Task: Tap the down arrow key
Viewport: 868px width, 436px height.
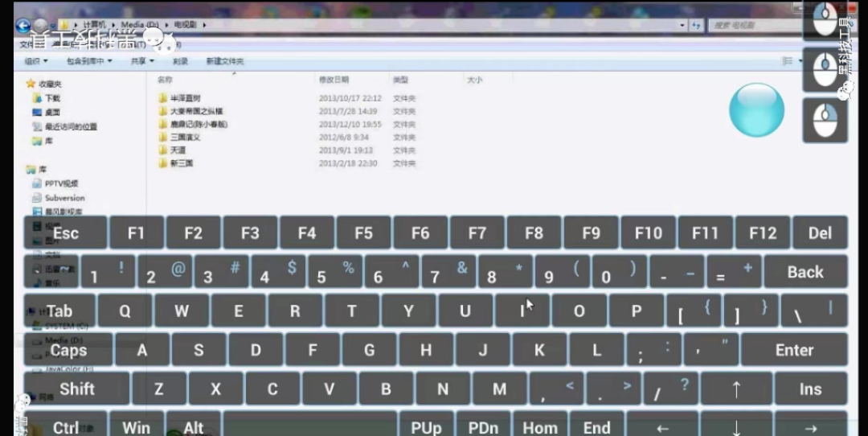Action: coord(735,426)
